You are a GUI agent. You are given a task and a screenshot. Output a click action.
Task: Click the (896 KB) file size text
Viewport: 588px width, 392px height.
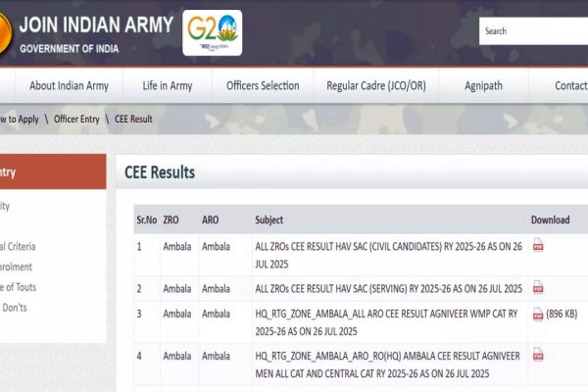coord(562,314)
